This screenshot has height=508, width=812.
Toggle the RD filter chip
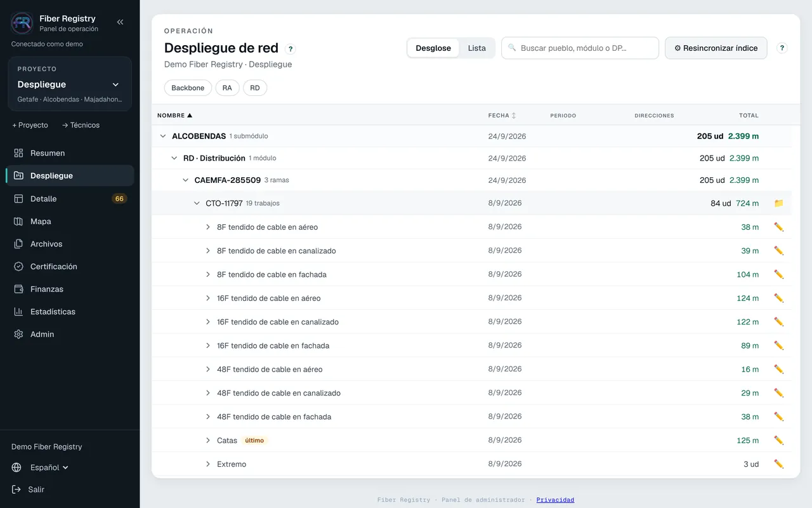255,88
